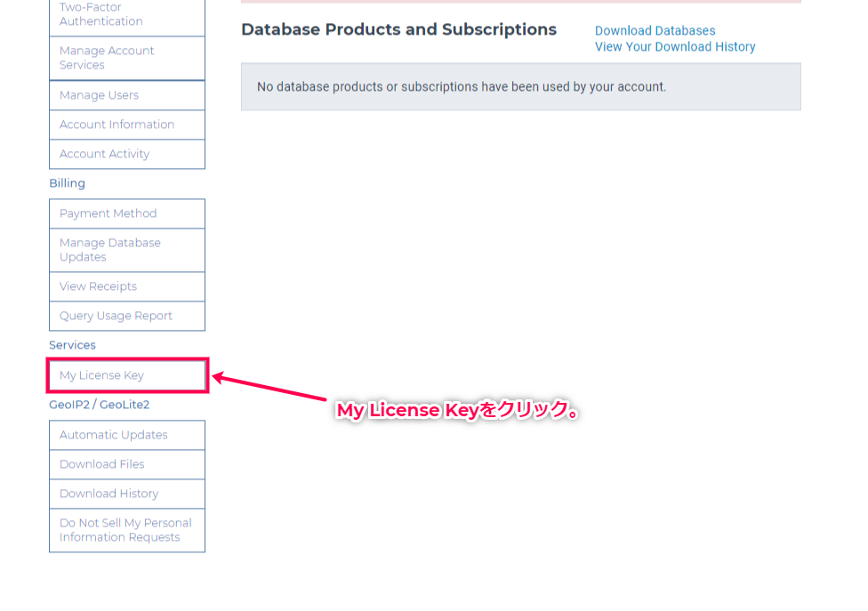868x611 pixels.
Task: Click the Billing section heading
Action: coord(67,183)
